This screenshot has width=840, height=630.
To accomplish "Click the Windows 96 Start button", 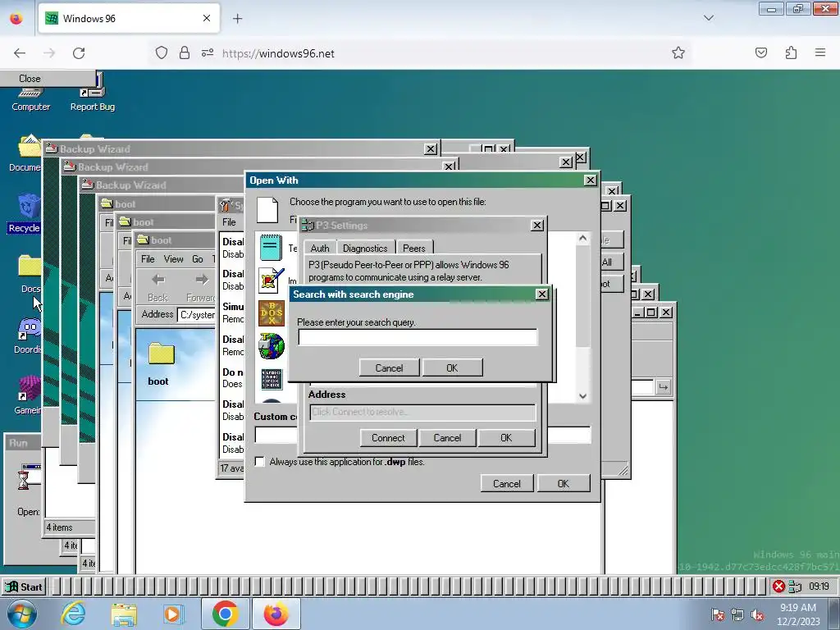I will tap(24, 587).
